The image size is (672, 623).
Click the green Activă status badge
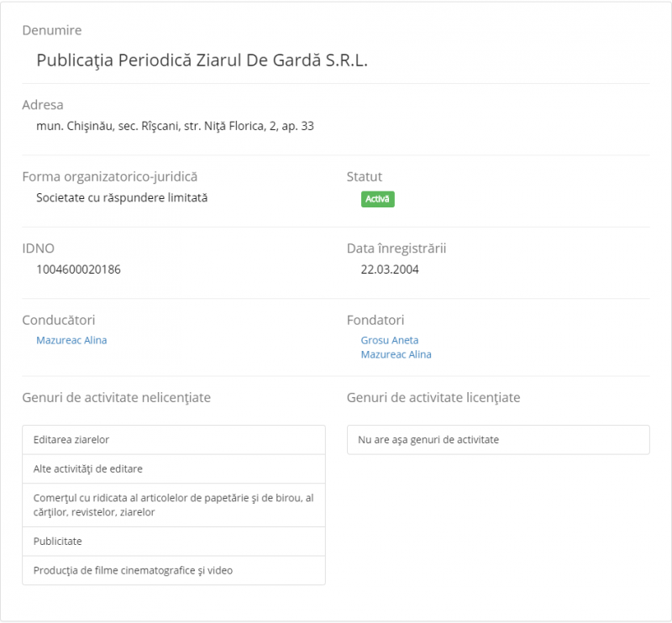[377, 199]
